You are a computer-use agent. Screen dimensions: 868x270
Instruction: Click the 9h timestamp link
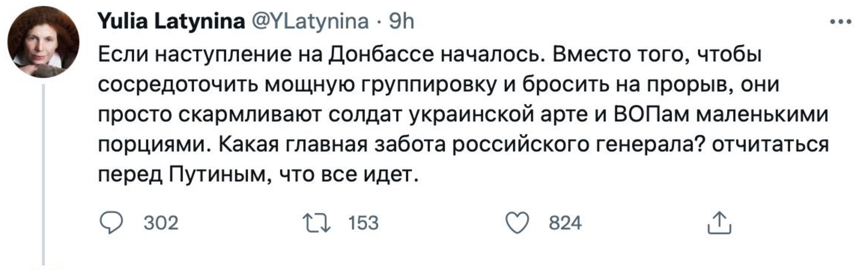pyautogui.click(x=401, y=21)
